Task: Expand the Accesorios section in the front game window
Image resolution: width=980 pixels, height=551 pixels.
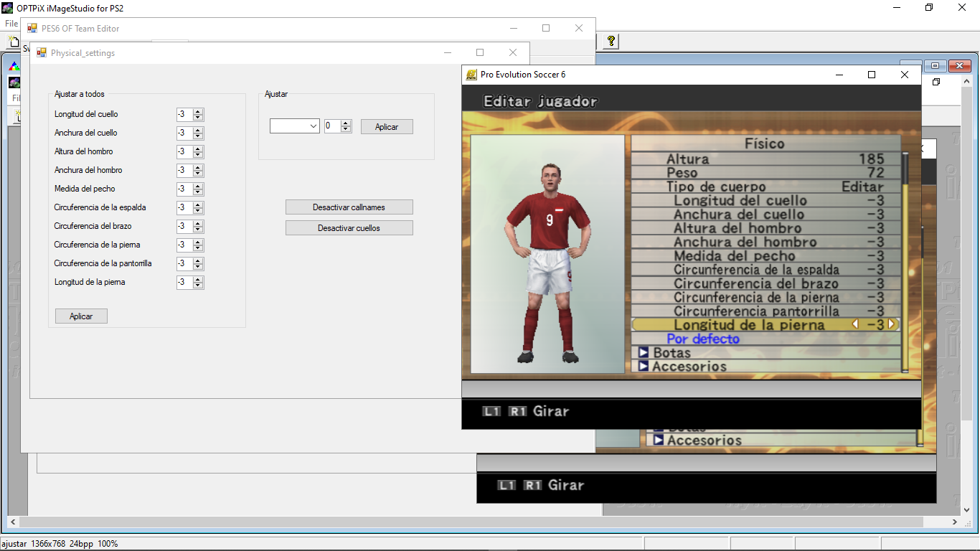Action: click(x=644, y=366)
